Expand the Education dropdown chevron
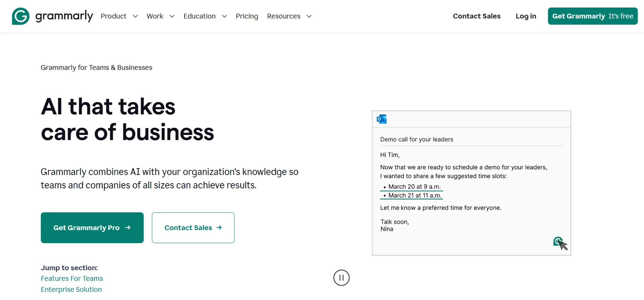Screen dimensions: 644x300 pyautogui.click(x=224, y=16)
